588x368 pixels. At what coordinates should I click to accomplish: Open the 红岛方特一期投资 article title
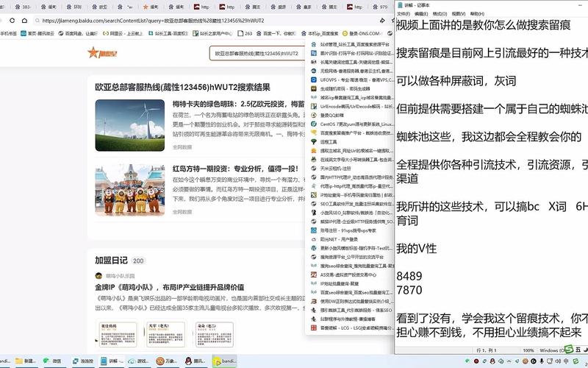coord(235,169)
